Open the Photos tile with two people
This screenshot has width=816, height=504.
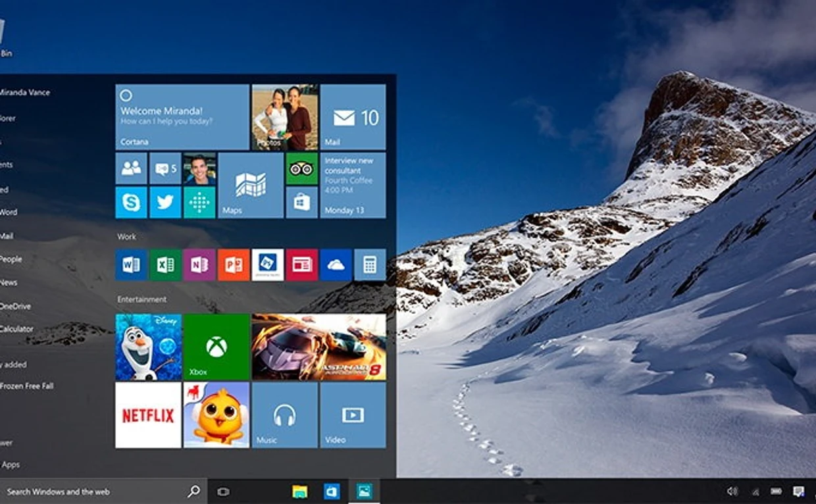[285, 117]
